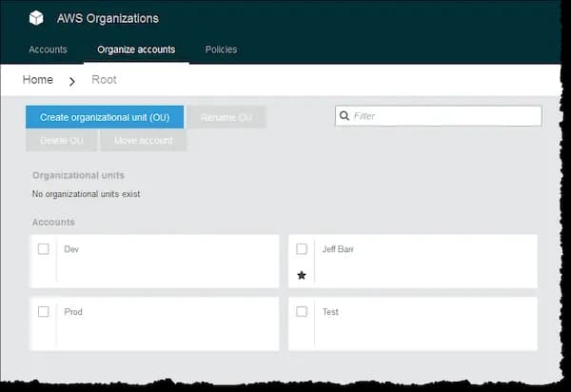Go to the Policies tab
571x392 pixels.
pyautogui.click(x=221, y=49)
